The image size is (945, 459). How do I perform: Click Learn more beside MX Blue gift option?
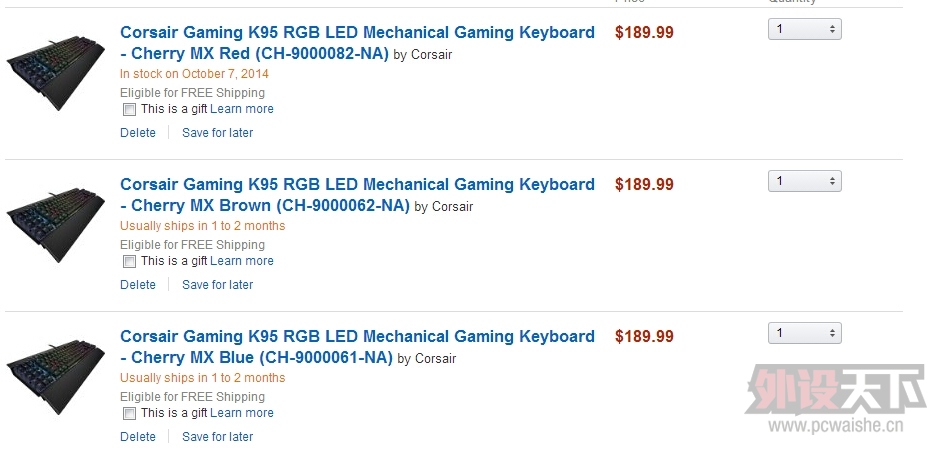pos(242,413)
